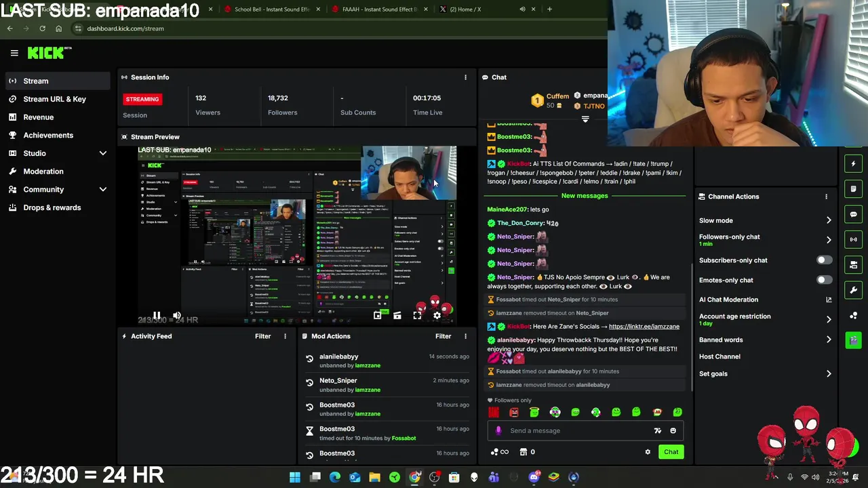Open Discord from the taskbar
Viewport: 868px width, 488px height.
[534, 477]
